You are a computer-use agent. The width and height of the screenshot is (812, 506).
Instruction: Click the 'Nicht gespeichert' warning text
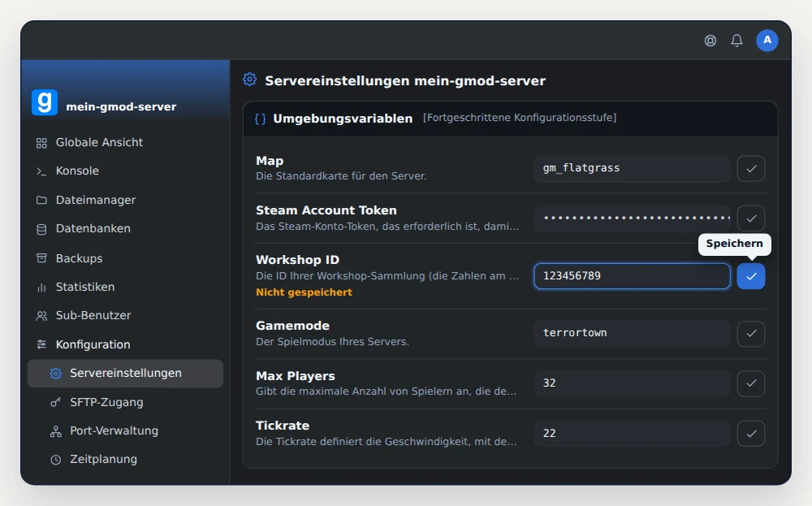pos(304,292)
